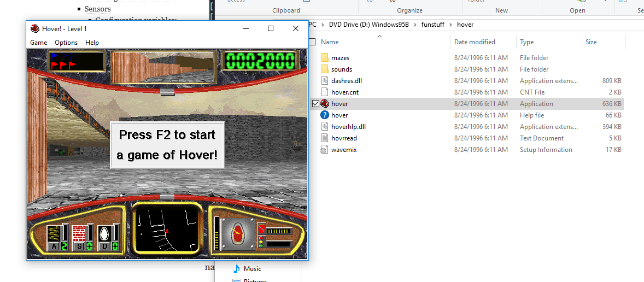Navigate to funstuff breadcrumb folder

434,25
